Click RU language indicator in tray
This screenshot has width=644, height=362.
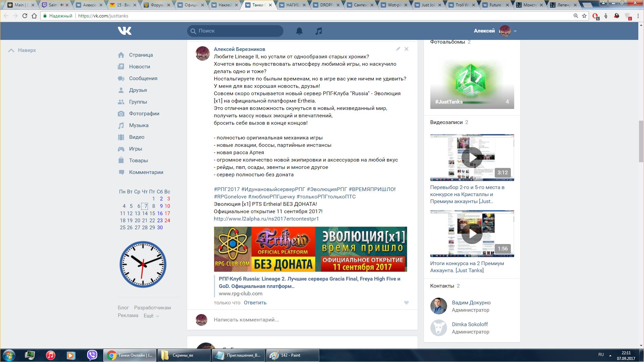coord(601,355)
